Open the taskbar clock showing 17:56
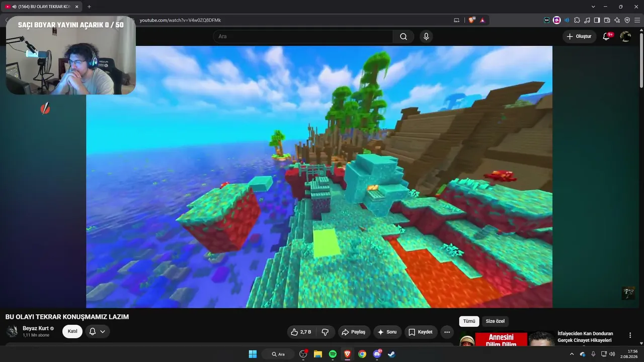 coord(630,354)
